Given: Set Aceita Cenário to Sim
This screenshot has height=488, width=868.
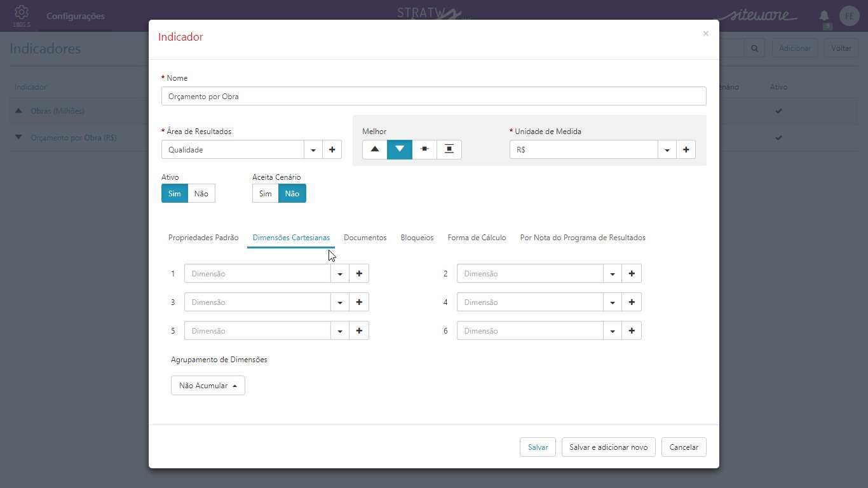Looking at the screenshot, I should [x=266, y=194].
